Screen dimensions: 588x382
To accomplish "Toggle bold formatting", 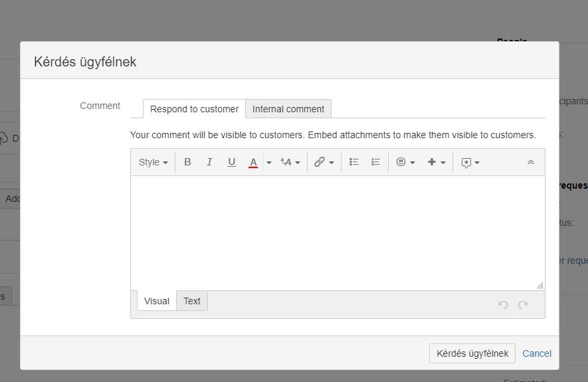I will pyautogui.click(x=187, y=162).
